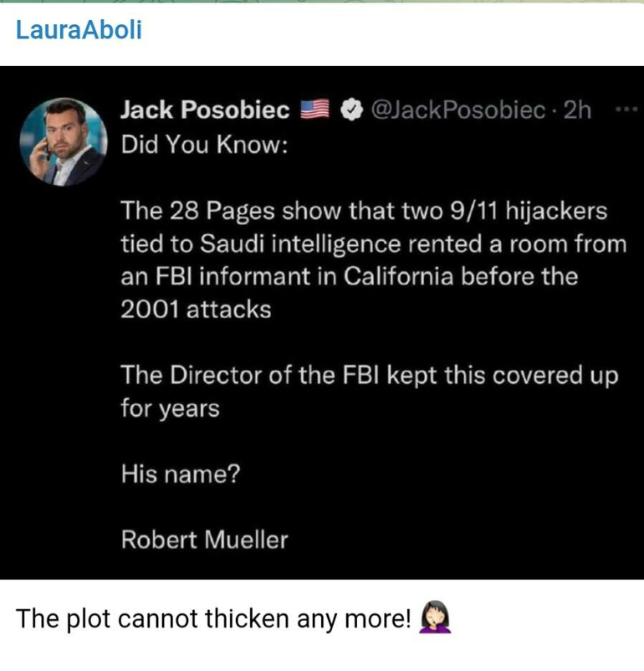The height and width of the screenshot is (671, 644).
Task: Open the three-dot more options menu
Action: pos(622,110)
